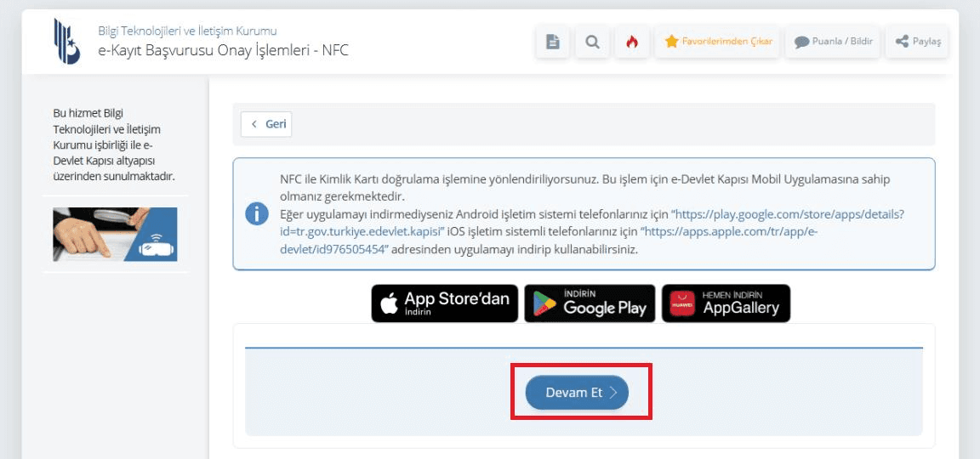Click the sidebar service thumbnail image
The height and width of the screenshot is (459, 980).
coord(115,235)
